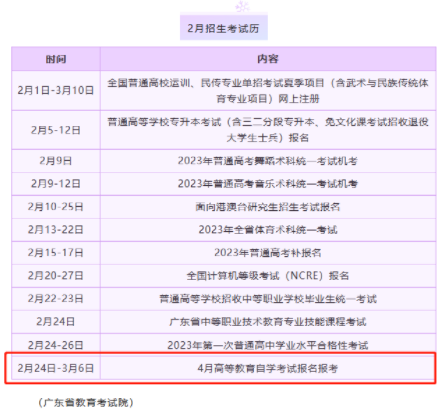Screen dimensions: 442x413
Task: Select the date cell '2月24日'
Action: 56,322
